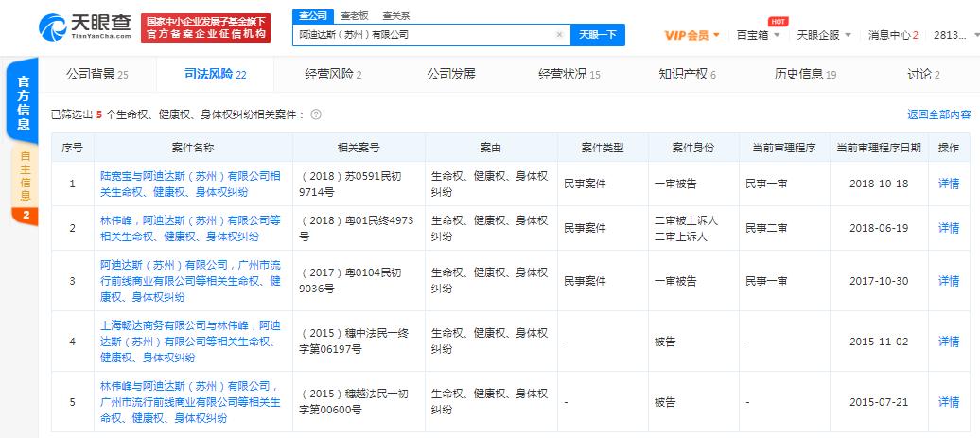Open the 经营风险 2 tab
The height and width of the screenshot is (438, 980).
(x=333, y=75)
